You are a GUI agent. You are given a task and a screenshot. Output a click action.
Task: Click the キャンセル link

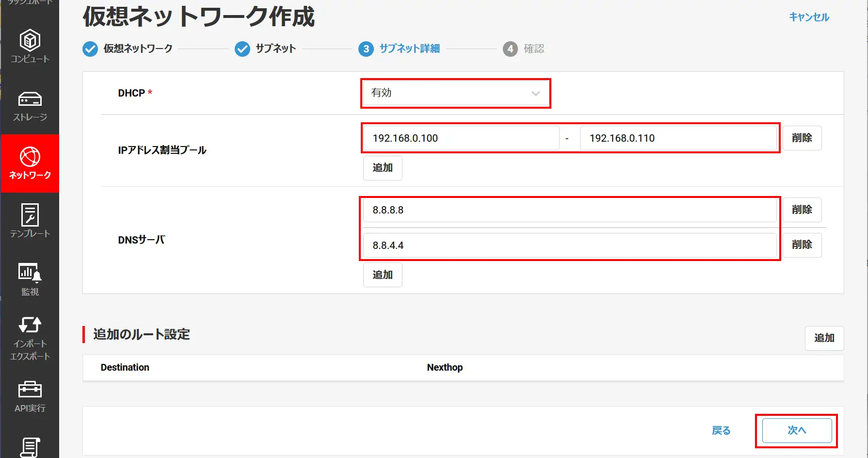coord(809,17)
